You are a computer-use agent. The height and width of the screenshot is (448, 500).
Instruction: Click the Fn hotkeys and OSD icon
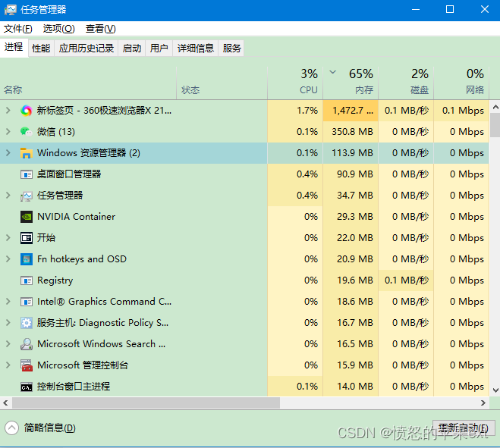pos(27,259)
